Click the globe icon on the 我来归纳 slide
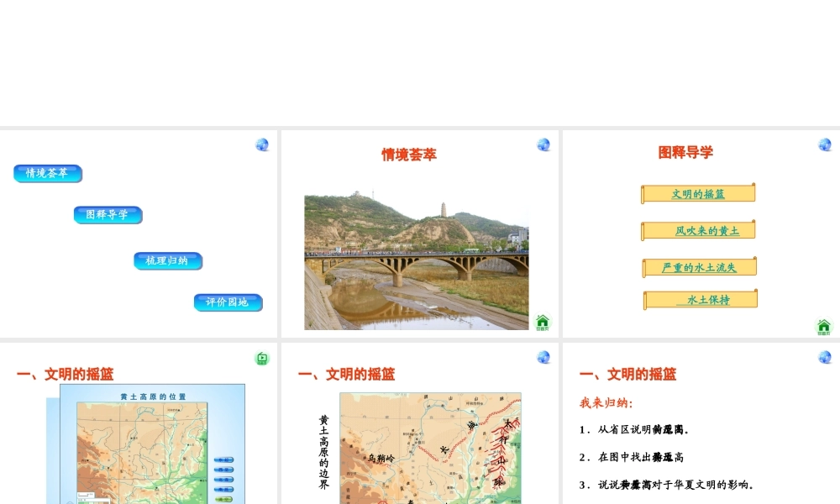 coord(825,357)
